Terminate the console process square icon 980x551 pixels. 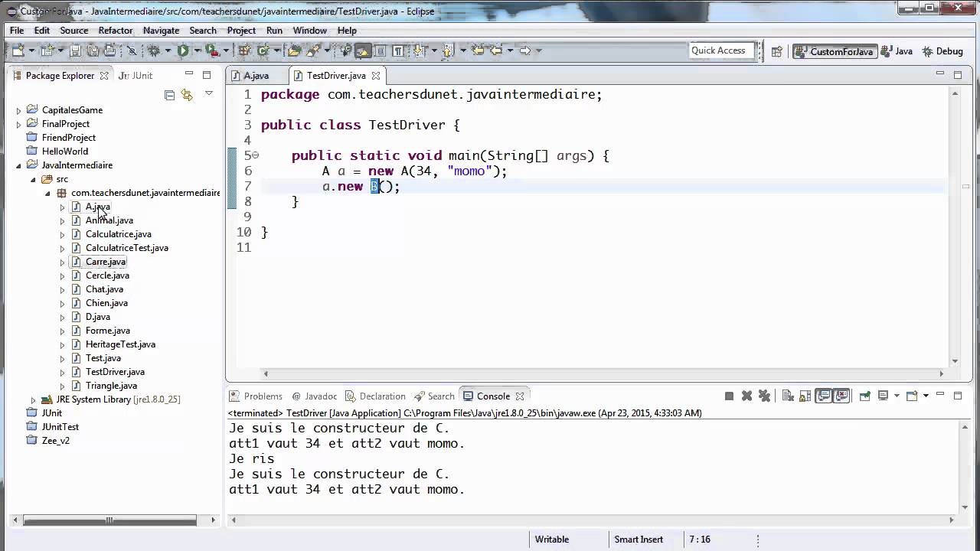[729, 396]
